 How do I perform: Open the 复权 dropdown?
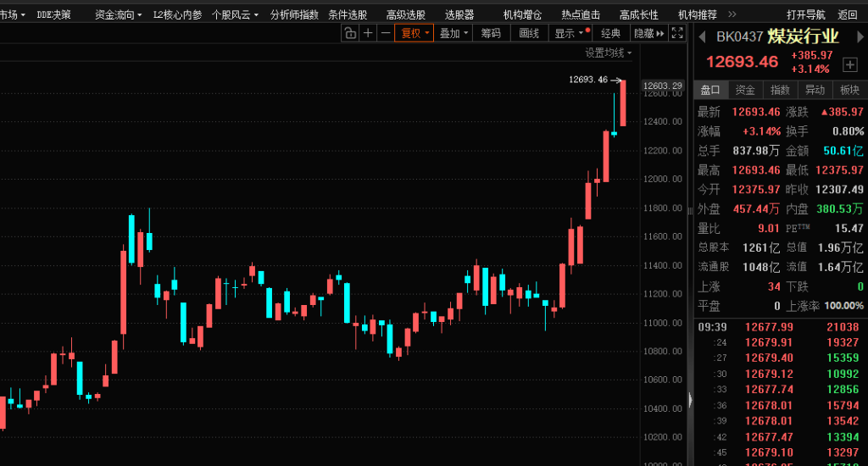[x=415, y=33]
